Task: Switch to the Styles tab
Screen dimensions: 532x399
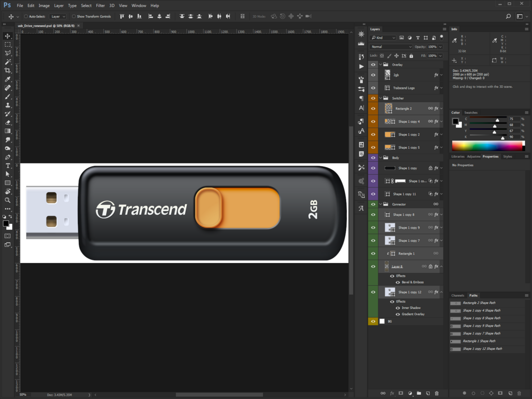Action: [x=508, y=157]
